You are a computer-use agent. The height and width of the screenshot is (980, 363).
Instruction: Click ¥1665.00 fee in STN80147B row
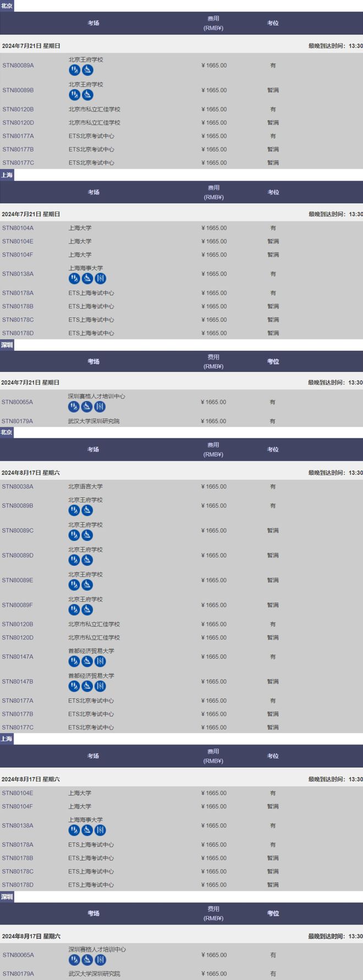(214, 681)
